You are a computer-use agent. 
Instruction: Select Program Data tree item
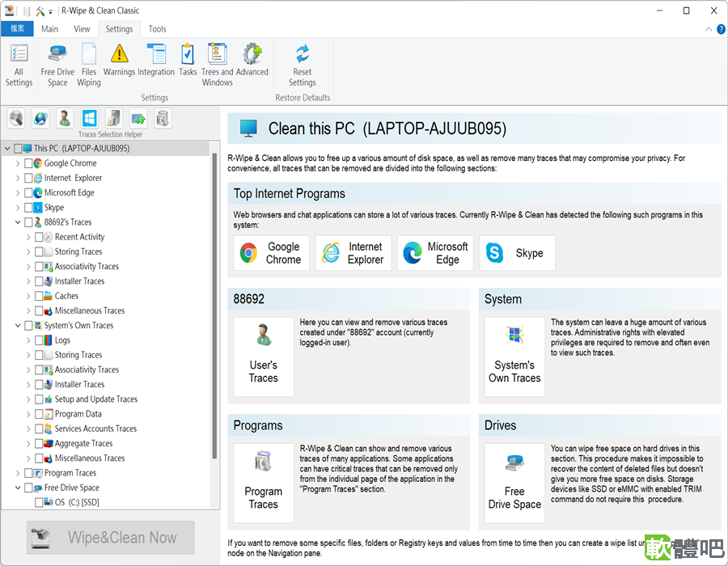coord(78,414)
